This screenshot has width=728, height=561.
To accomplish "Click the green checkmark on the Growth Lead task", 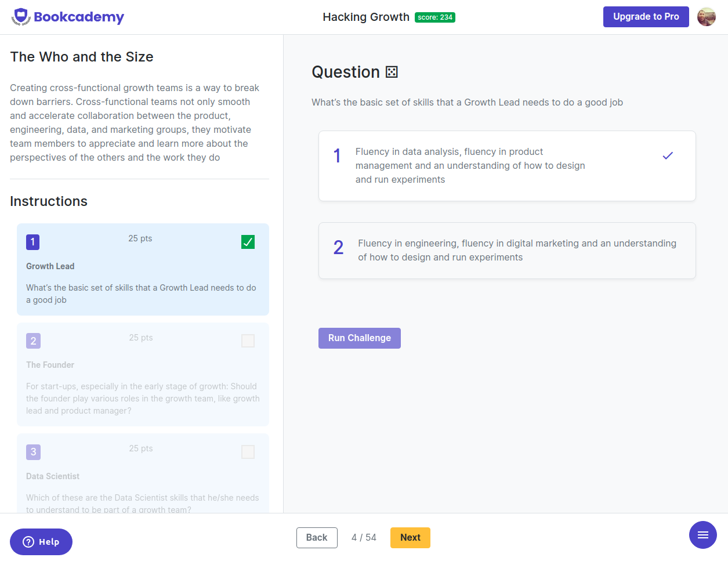I will tap(248, 242).
